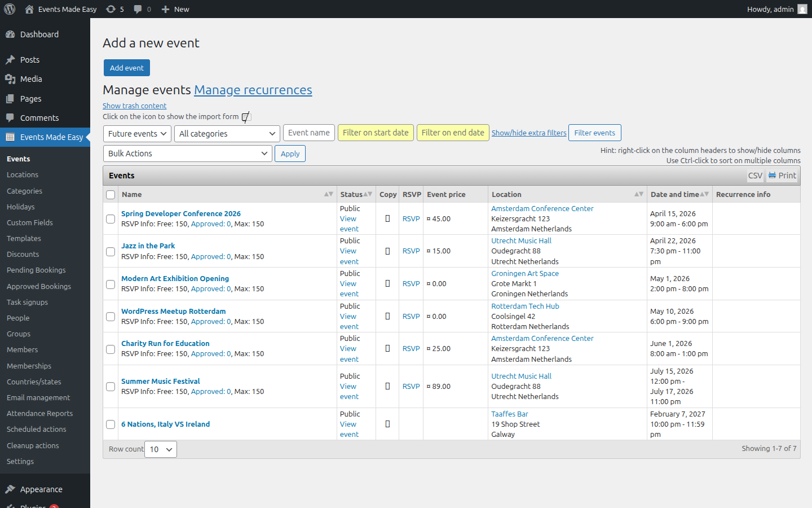Open the Bulk Actions dropdown
This screenshot has height=508, width=812.
pos(187,153)
